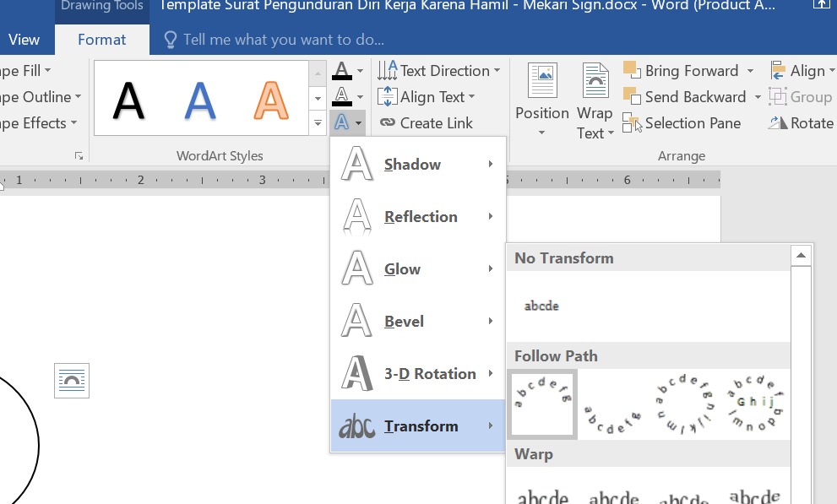Open the Align options

pos(802,70)
